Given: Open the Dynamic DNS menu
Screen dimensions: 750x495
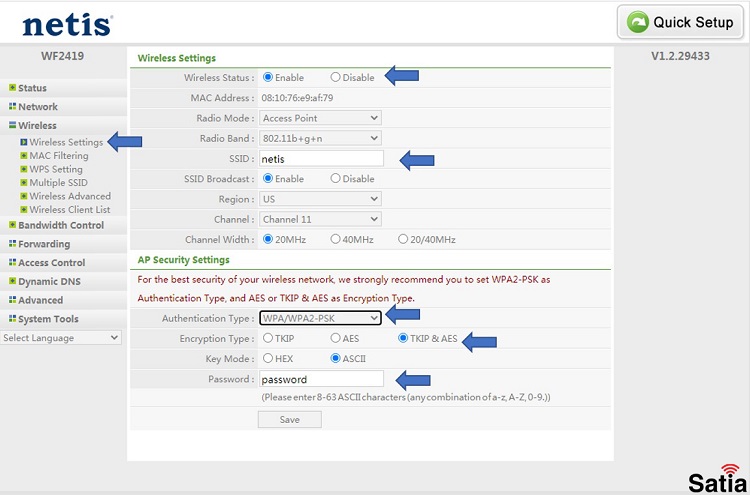Looking at the screenshot, I should pyautogui.click(x=49, y=282).
